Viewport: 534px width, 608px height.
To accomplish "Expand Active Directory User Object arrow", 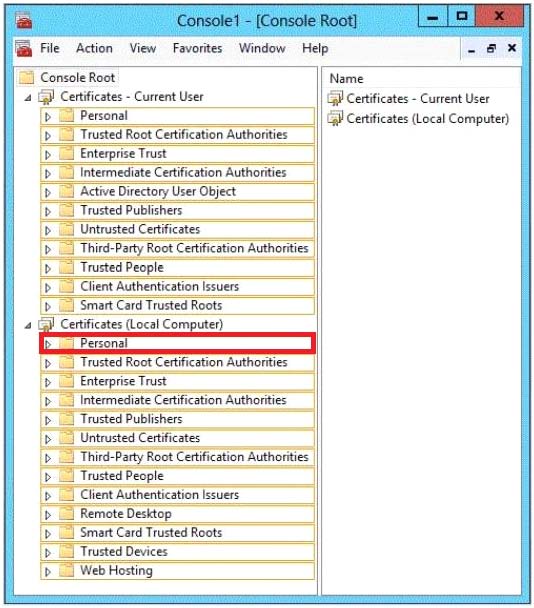I will (x=48, y=192).
